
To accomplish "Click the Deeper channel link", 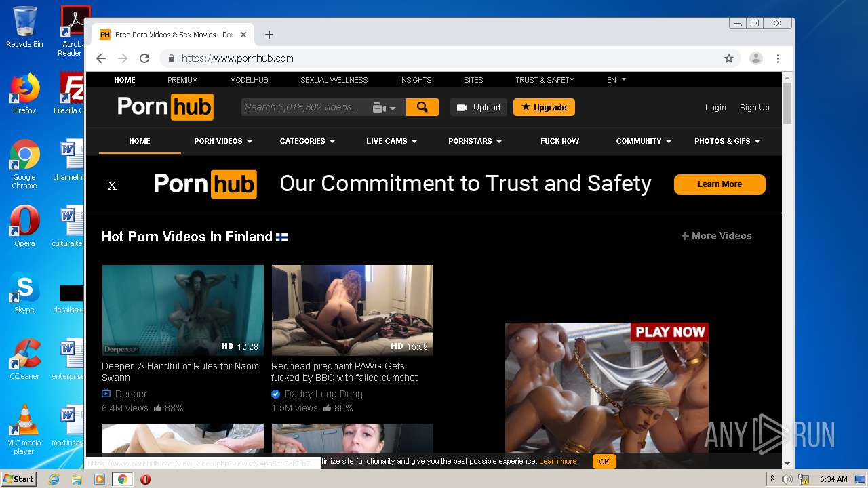I will tap(131, 394).
